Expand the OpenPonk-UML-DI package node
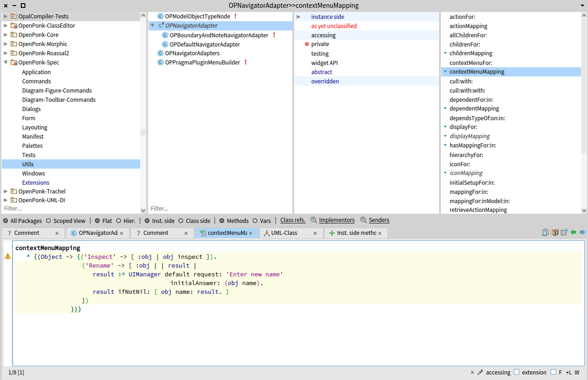This screenshot has height=380, width=588. [x=6, y=200]
